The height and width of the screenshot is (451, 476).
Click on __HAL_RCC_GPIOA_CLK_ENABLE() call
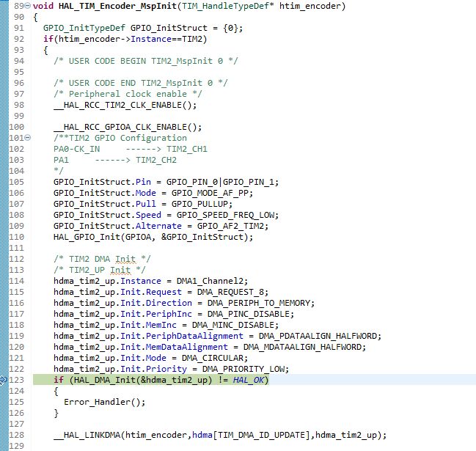pos(128,127)
